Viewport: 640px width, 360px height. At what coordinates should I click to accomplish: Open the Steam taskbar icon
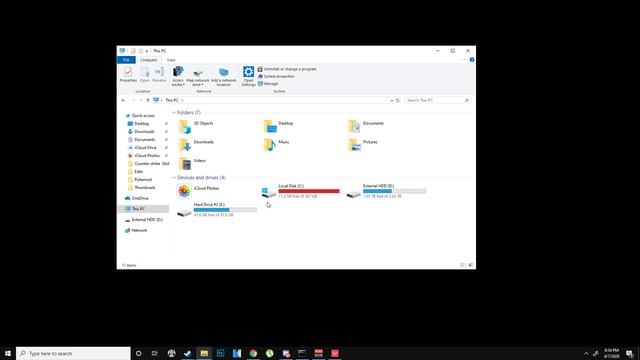[x=187, y=353]
